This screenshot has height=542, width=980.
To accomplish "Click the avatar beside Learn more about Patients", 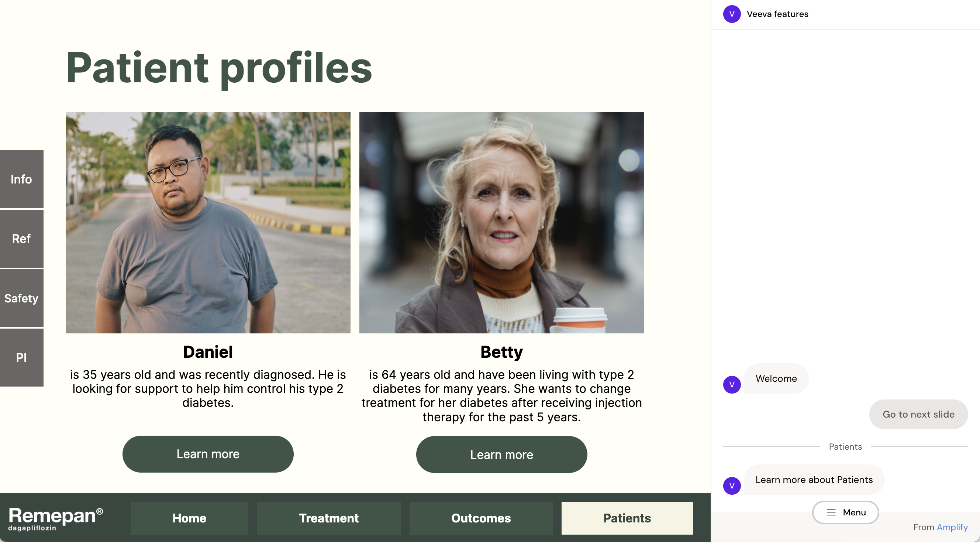I will [732, 486].
